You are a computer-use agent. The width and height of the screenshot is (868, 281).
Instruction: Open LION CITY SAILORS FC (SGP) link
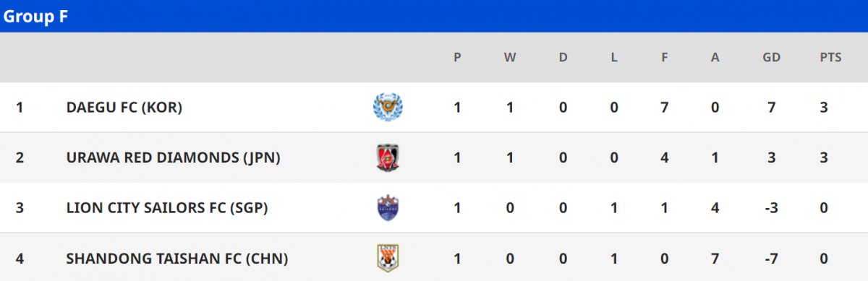click(x=167, y=208)
